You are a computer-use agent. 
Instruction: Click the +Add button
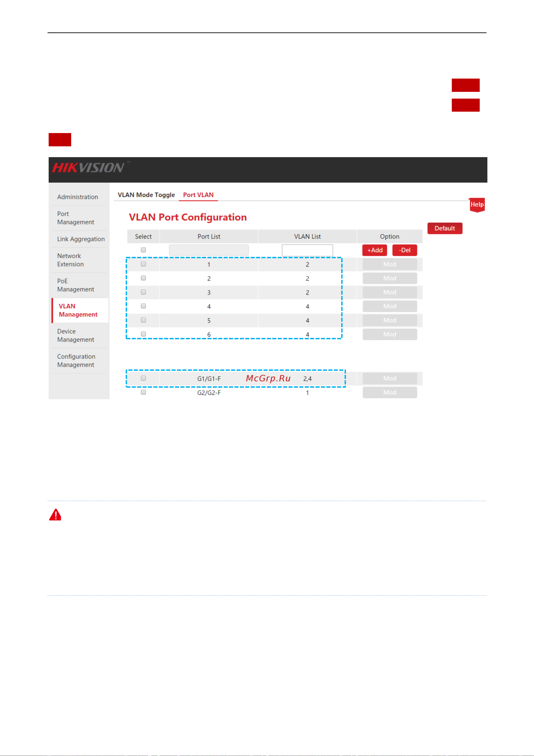pos(375,250)
